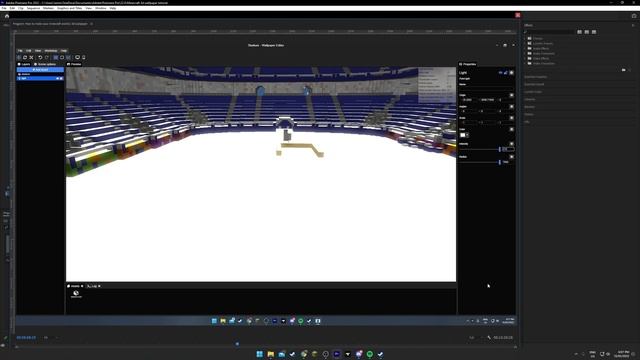Undo last action in Wallpaper Editor toolbar
Viewport: 640px width, 360px height.
click(40, 58)
